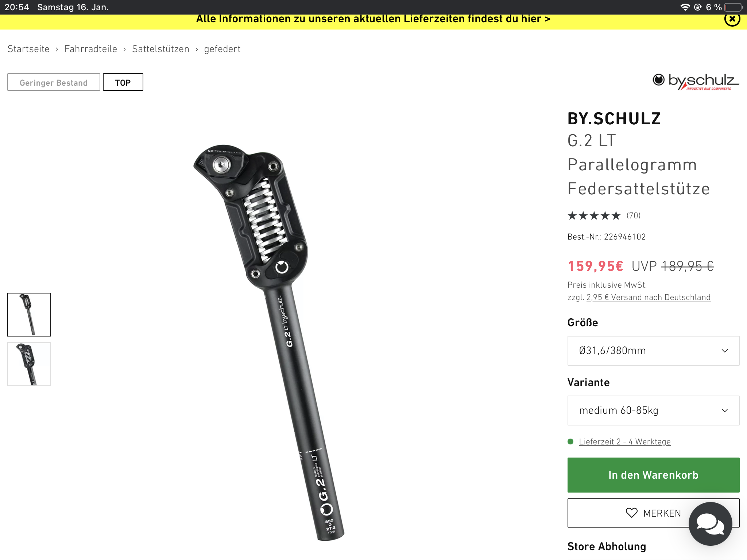Viewport: 747px width, 560px height.
Task: Open the gefedert breadcrumb
Action: (222, 49)
